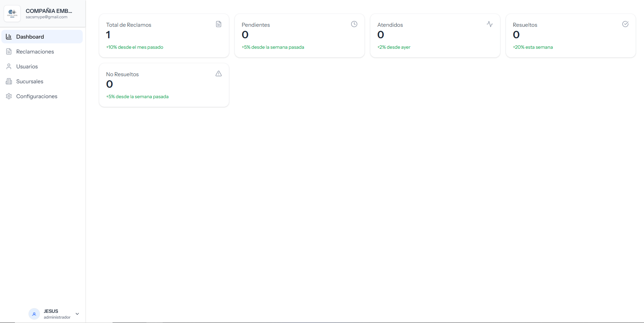Click the file icon beside Reclamaciones

pos(9,51)
